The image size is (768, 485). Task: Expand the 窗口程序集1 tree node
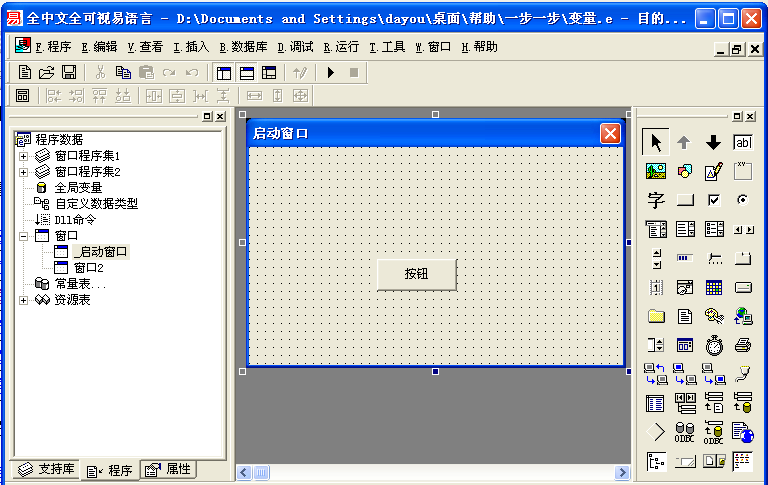[x=23, y=156]
